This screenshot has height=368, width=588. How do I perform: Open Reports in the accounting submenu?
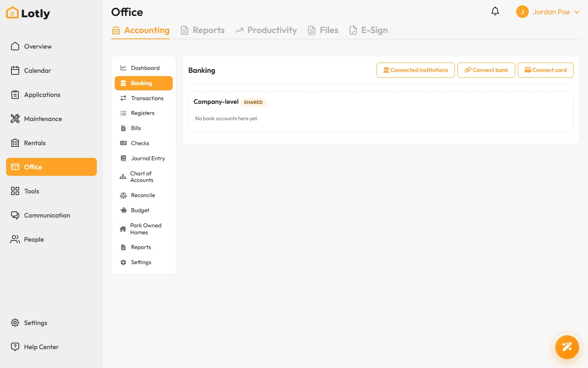click(x=144, y=247)
